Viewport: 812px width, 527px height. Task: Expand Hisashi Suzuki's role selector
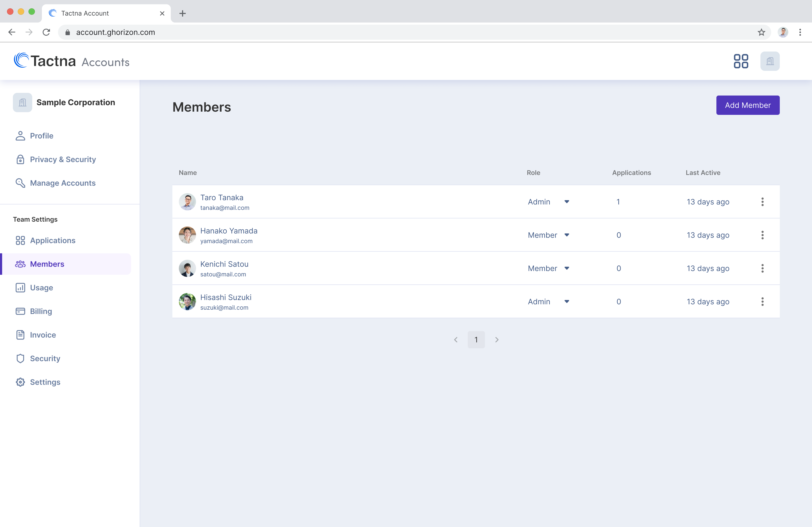[x=567, y=301]
